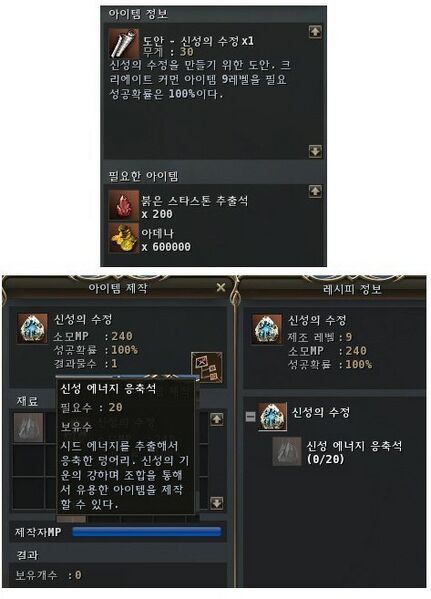Click the 신성의 수정 icon in 레시피 정보 header
The height and width of the screenshot is (599, 431).
click(x=267, y=329)
